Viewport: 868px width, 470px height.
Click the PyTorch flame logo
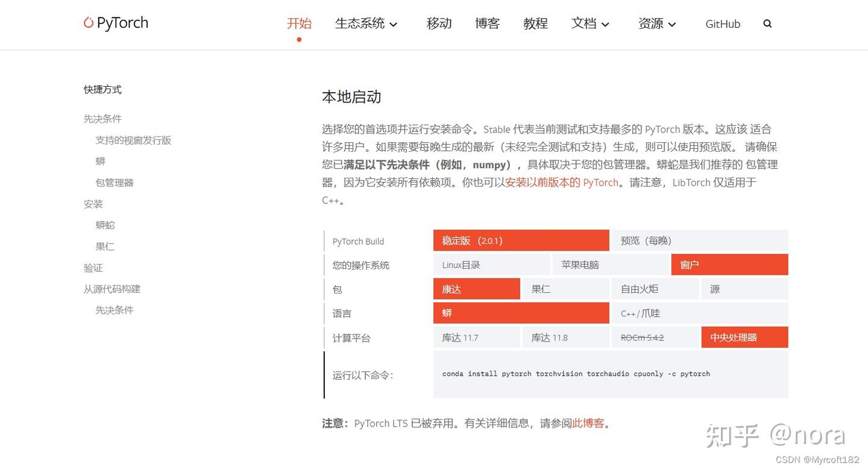[x=89, y=23]
